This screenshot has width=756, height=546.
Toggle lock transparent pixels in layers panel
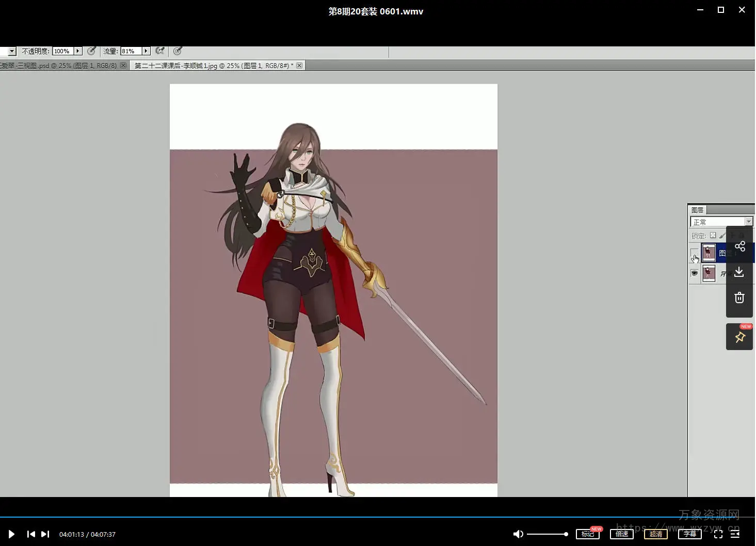pyautogui.click(x=713, y=236)
